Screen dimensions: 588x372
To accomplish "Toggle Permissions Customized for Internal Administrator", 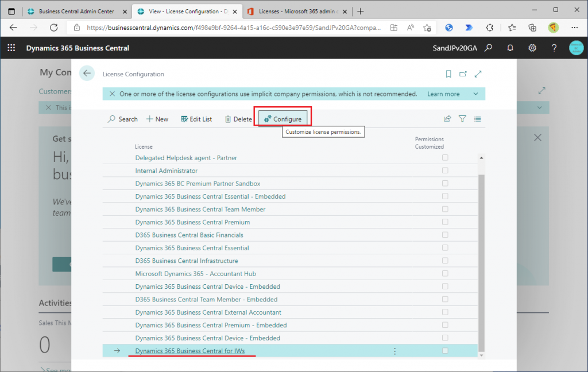I will (x=445, y=170).
